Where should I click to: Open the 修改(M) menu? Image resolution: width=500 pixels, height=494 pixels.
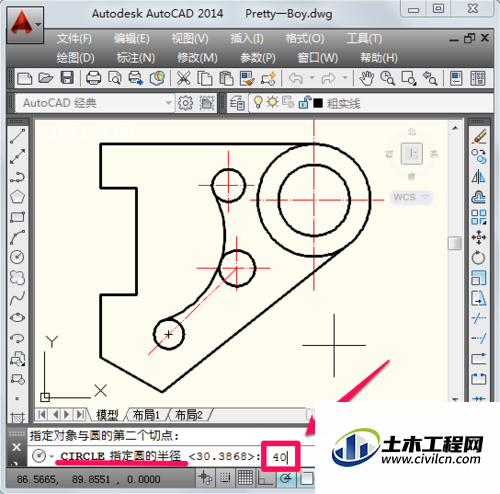[197, 58]
